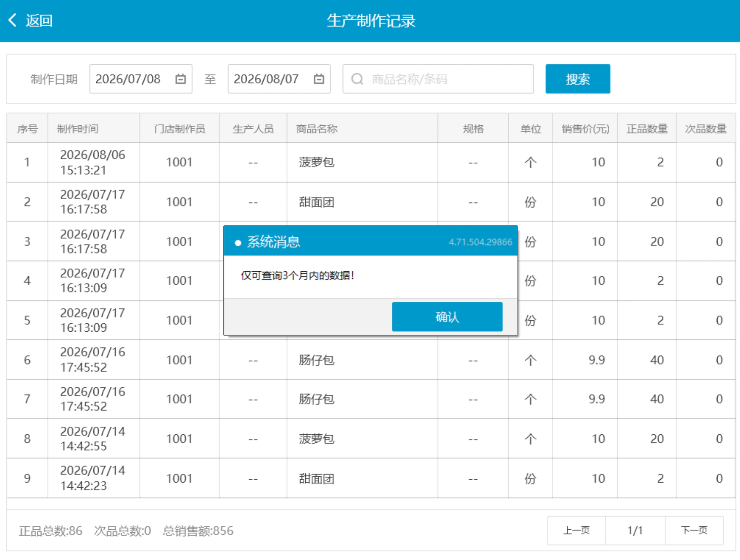Focus the 商品名称/条码 search field
740x560 pixels.
[438, 79]
